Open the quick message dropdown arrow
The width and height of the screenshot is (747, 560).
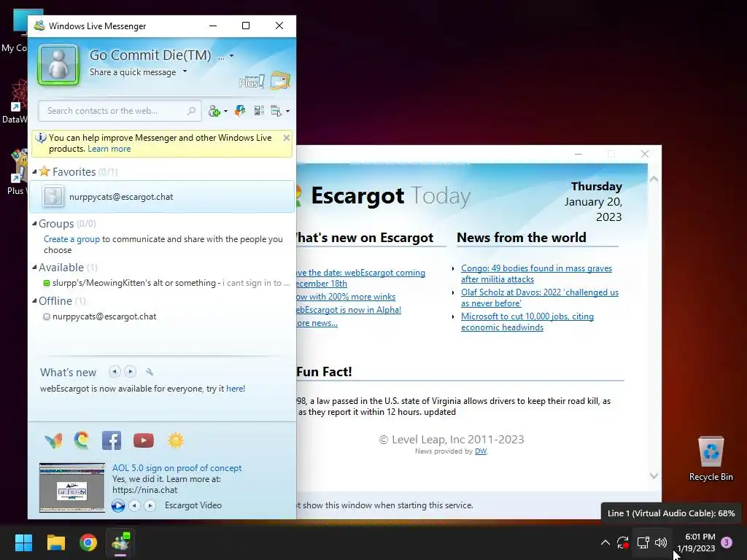click(185, 71)
